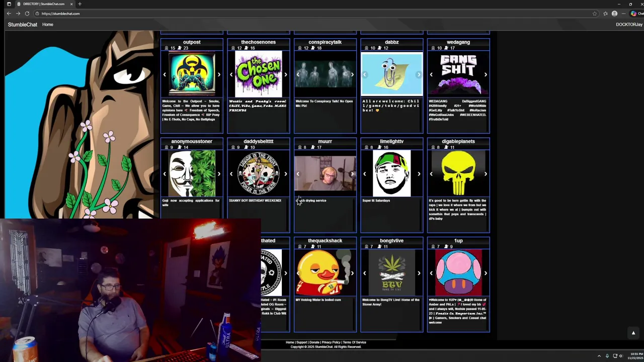The image size is (644, 362).
Task: Show previous image in 1up card
Action: coord(431,273)
